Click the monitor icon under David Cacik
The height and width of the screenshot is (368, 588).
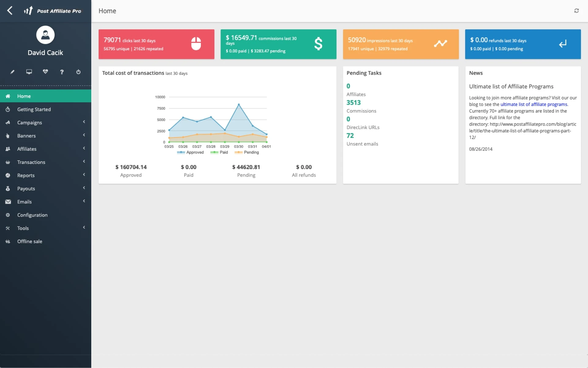[29, 72]
